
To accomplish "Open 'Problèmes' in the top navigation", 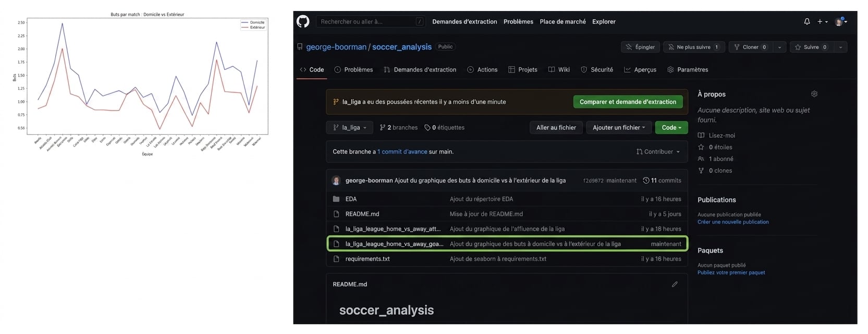I will tap(518, 21).
